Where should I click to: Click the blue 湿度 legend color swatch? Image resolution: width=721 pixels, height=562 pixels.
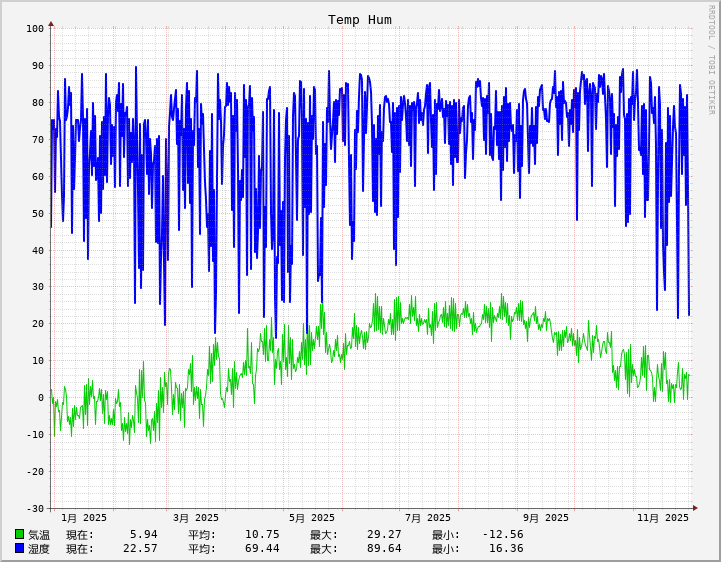(x=19, y=548)
